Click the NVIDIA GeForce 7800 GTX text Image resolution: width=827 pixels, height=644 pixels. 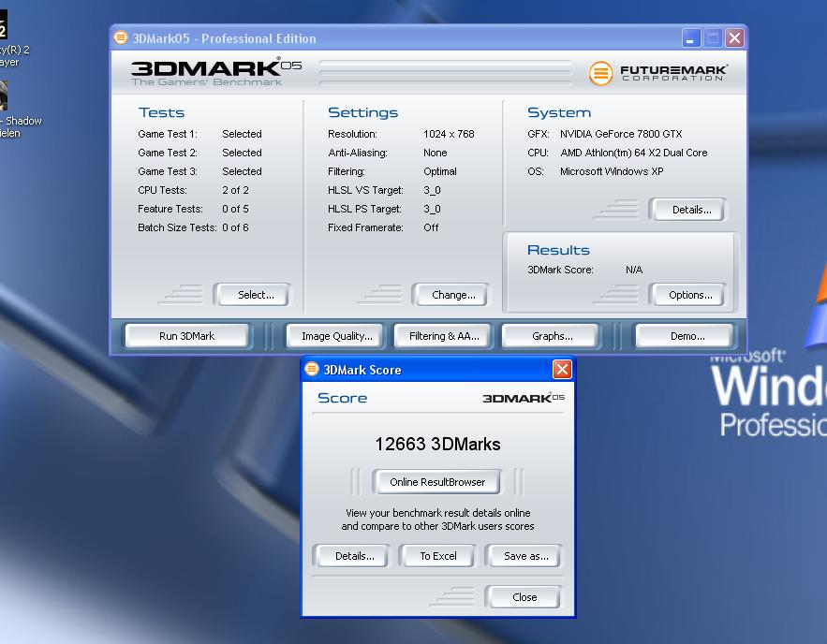pos(621,134)
